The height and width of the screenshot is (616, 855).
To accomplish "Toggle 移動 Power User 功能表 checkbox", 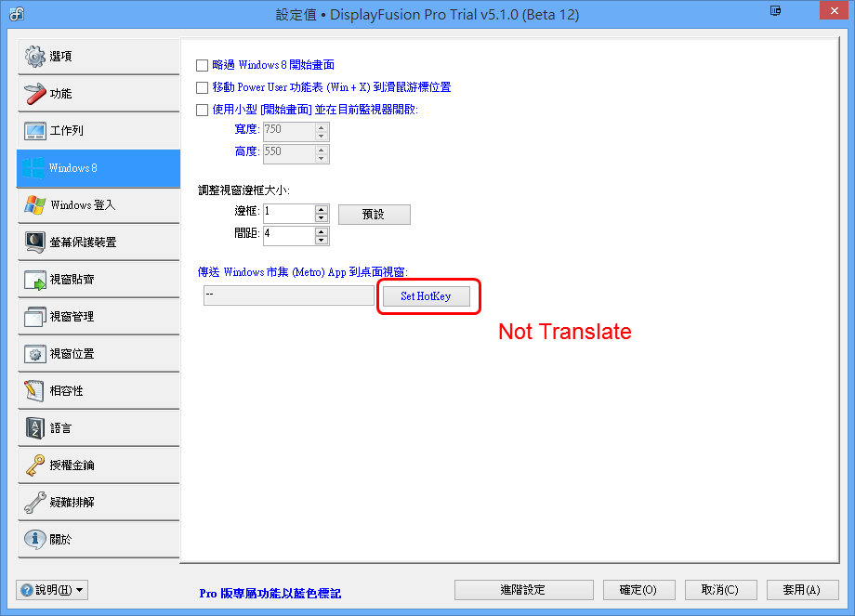I will [x=203, y=87].
